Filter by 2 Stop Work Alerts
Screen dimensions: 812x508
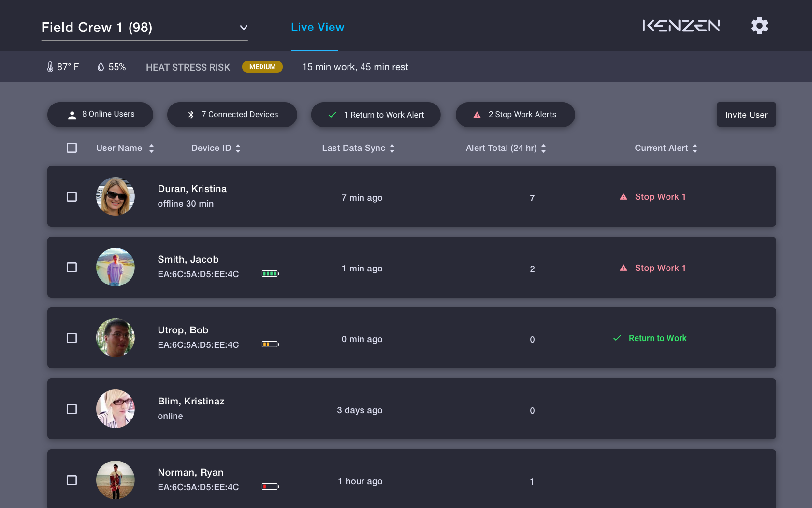pos(515,115)
